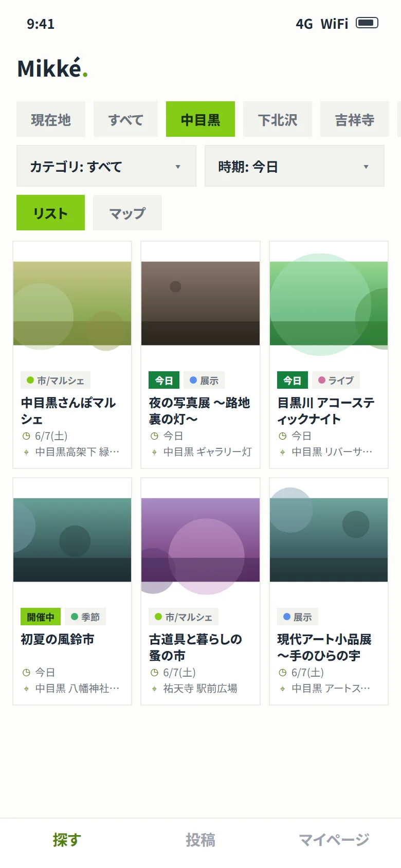Image resolution: width=401 pixels, height=868 pixels.
Task: Open the 時期: 今日 dropdown
Action: [295, 166]
